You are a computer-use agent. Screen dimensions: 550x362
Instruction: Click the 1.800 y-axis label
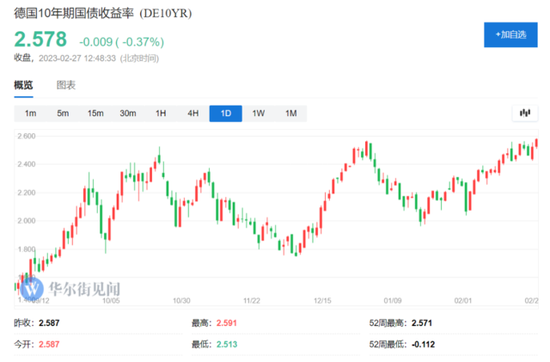point(27,249)
